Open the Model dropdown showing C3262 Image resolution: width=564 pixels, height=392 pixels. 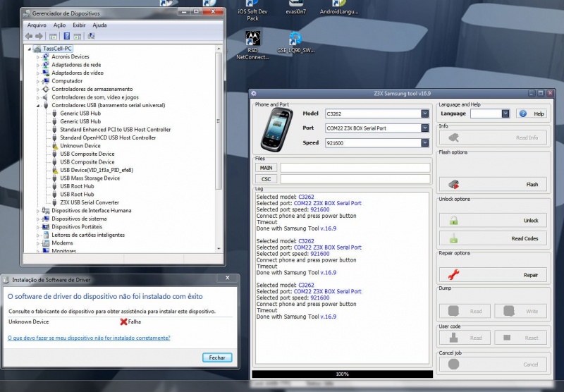click(x=425, y=114)
